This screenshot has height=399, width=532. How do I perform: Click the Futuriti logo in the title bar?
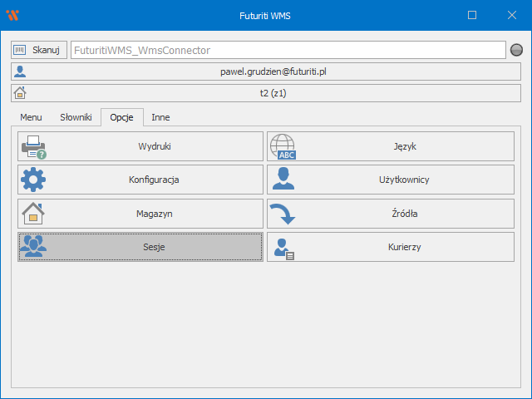pos(12,15)
